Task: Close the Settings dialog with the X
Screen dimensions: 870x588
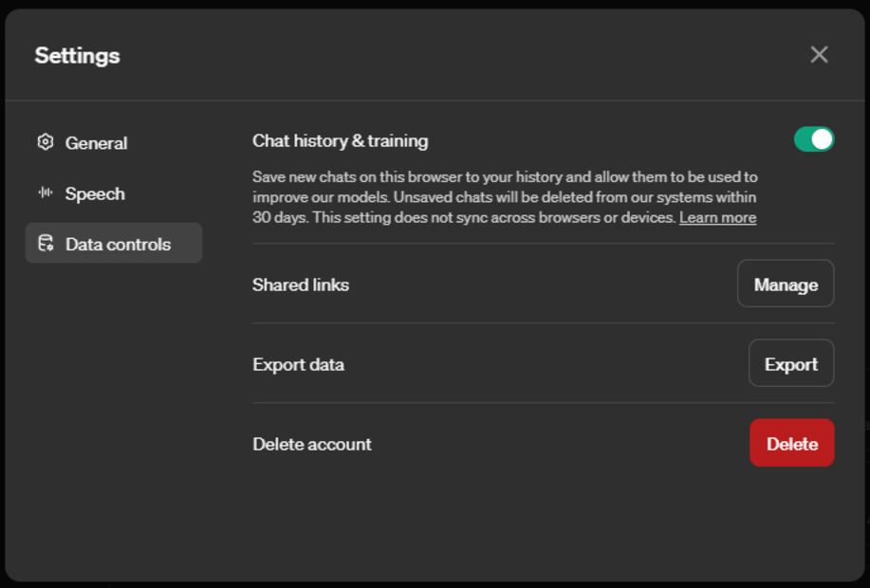Action: [x=819, y=55]
